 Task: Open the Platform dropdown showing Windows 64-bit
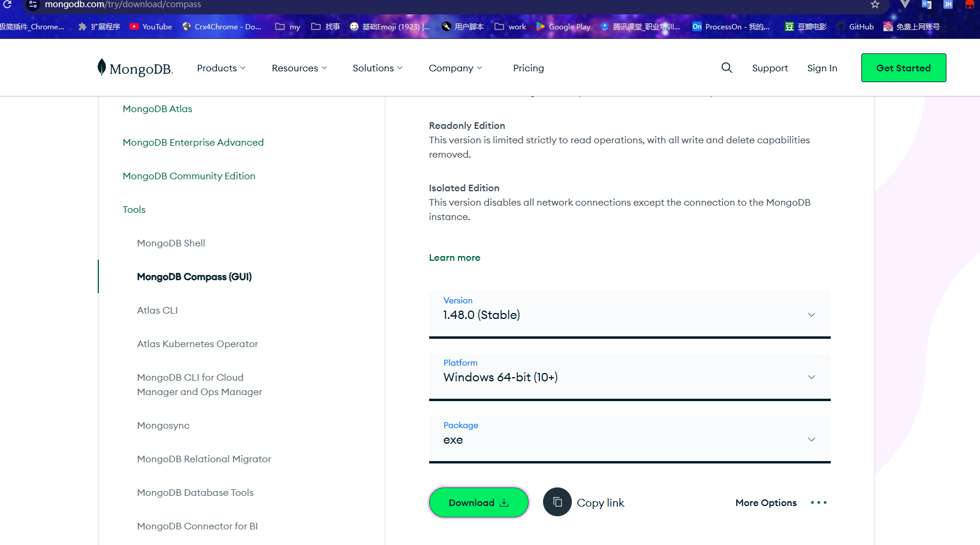(x=630, y=377)
